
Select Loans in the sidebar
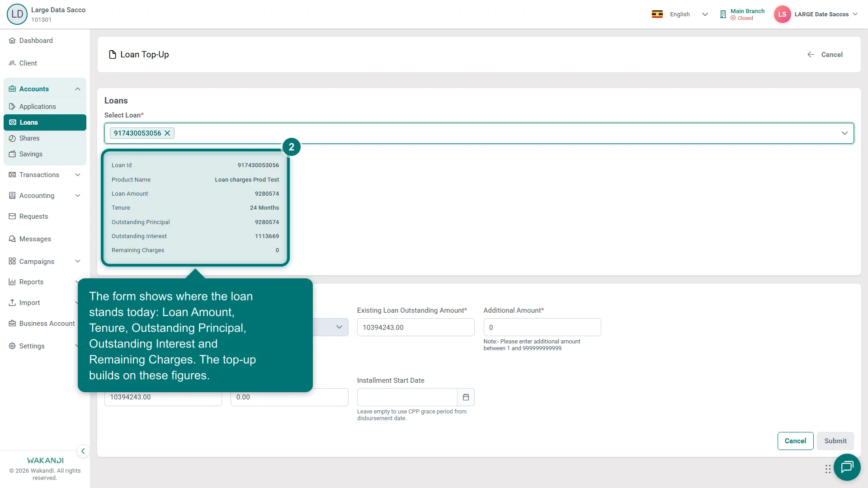click(x=45, y=122)
